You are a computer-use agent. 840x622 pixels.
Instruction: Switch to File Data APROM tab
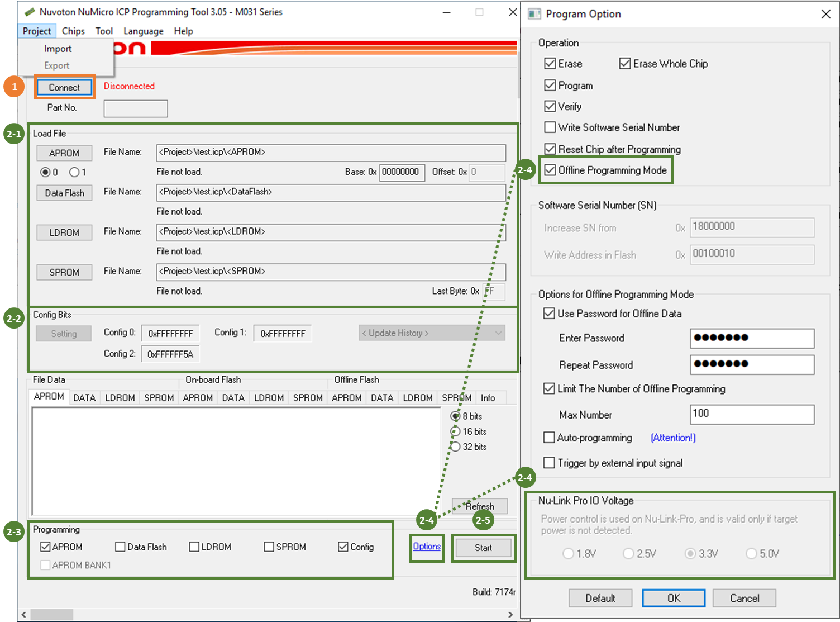click(49, 397)
